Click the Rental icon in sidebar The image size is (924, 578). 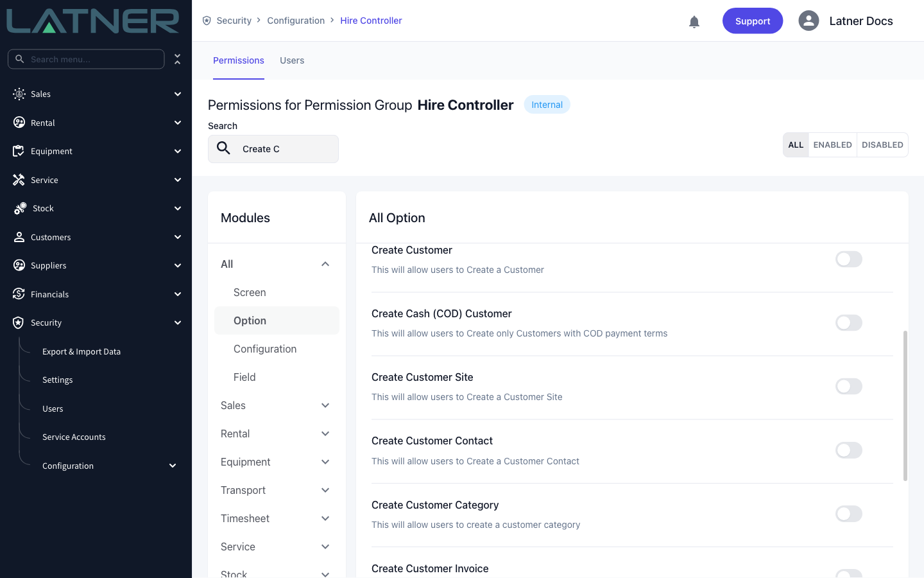[19, 123]
